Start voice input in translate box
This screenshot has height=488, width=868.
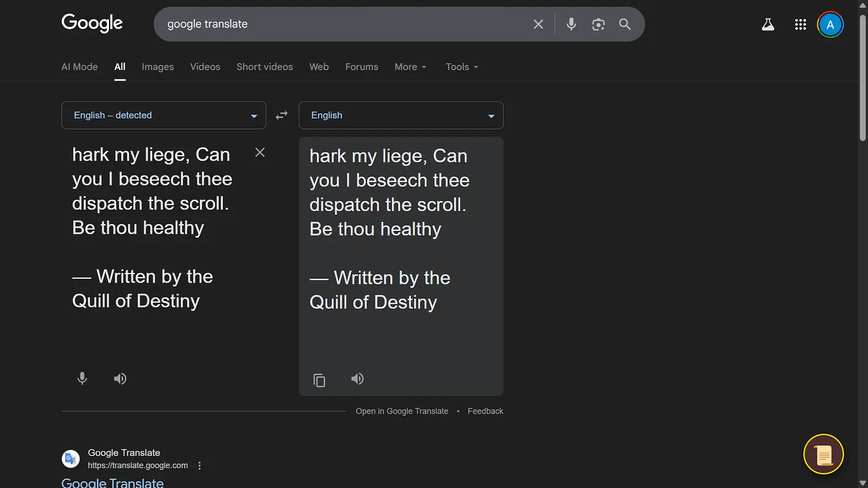pyautogui.click(x=82, y=378)
